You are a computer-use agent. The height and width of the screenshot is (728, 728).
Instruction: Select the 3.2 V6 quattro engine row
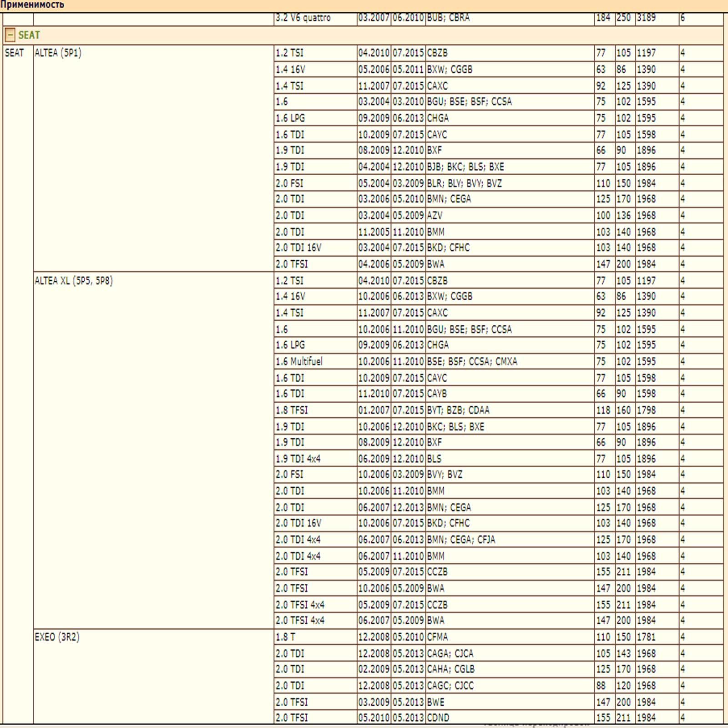(303, 18)
